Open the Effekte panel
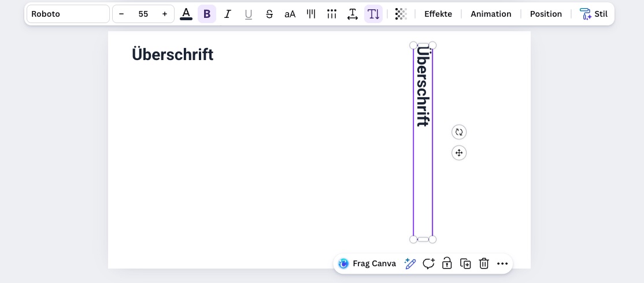644x283 pixels. tap(438, 14)
